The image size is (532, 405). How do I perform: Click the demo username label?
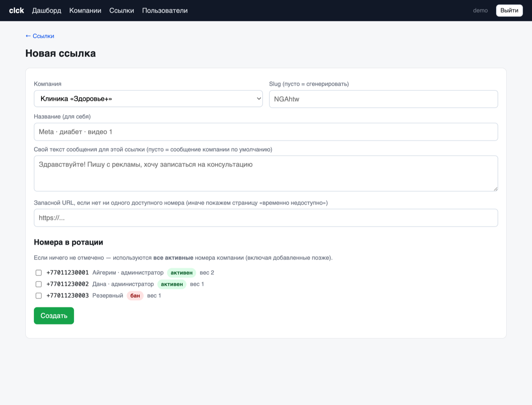[x=480, y=11]
